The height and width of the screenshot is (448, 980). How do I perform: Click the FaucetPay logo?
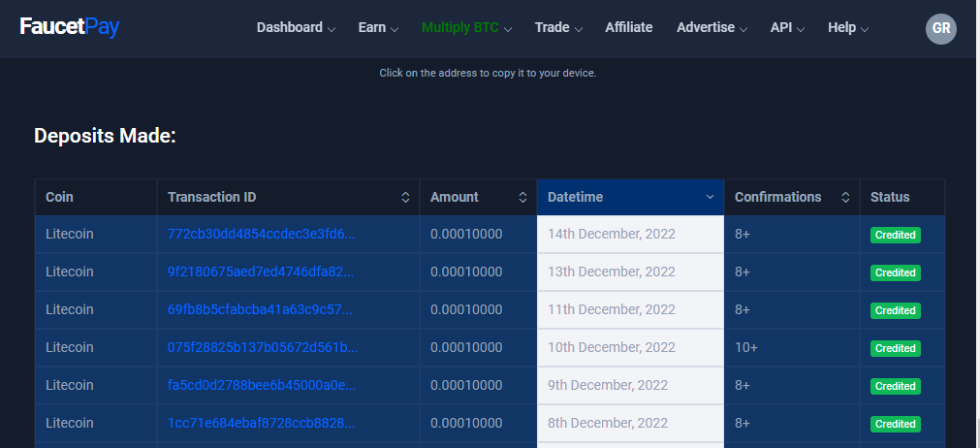pyautogui.click(x=70, y=27)
